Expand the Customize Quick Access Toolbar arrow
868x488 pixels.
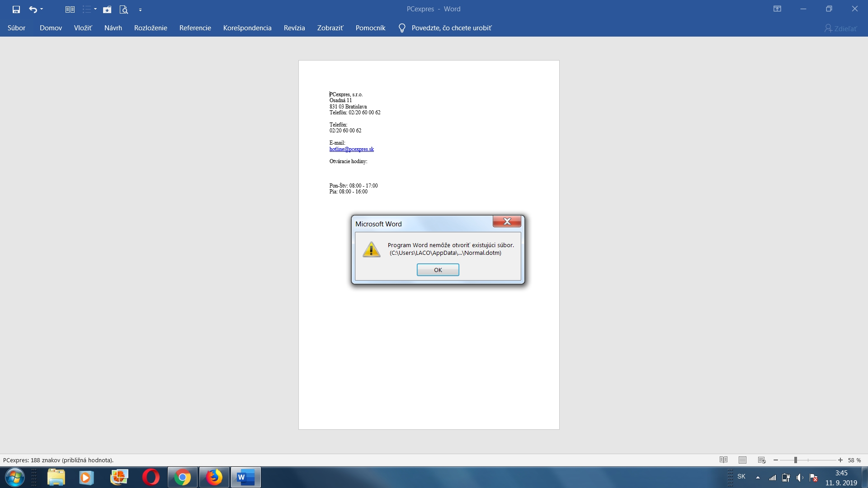140,9
